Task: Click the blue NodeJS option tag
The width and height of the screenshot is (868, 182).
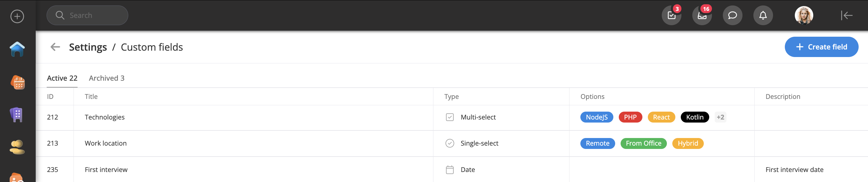Action: (x=596, y=117)
